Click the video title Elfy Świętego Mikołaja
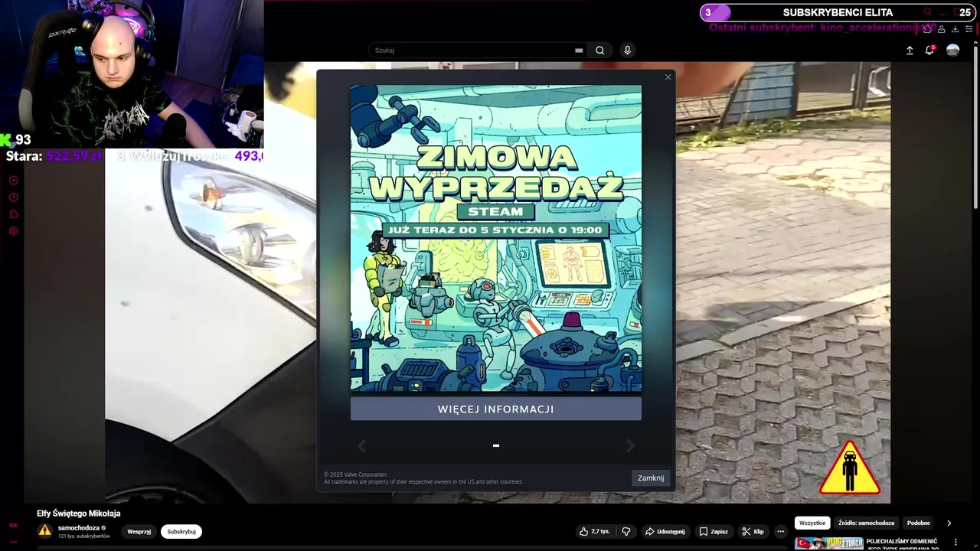Image resolution: width=980 pixels, height=551 pixels. pyautogui.click(x=79, y=514)
